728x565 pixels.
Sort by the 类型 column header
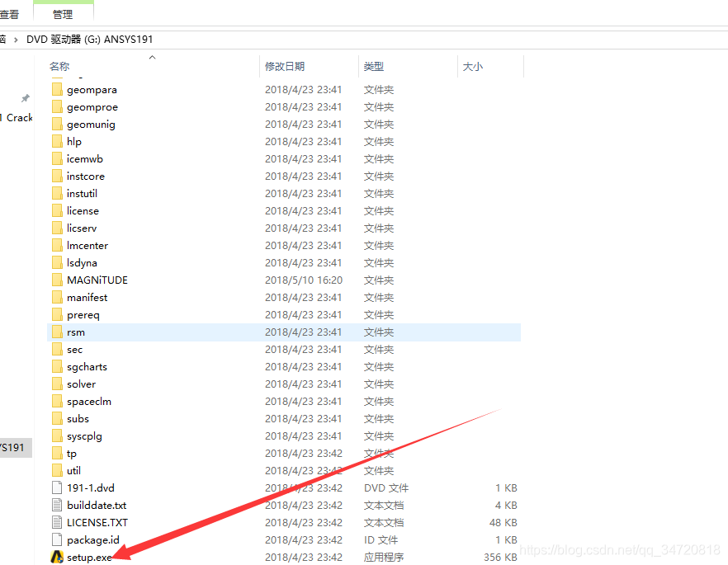click(374, 66)
